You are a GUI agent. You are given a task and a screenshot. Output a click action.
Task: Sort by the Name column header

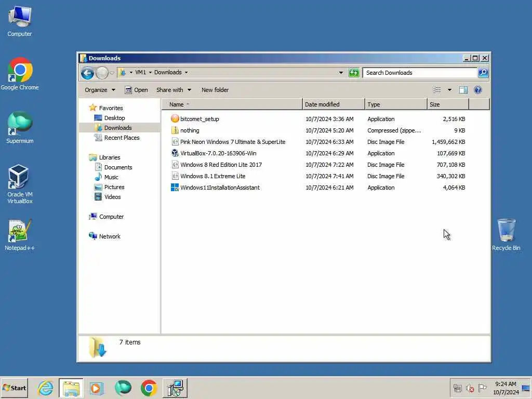tap(232, 104)
